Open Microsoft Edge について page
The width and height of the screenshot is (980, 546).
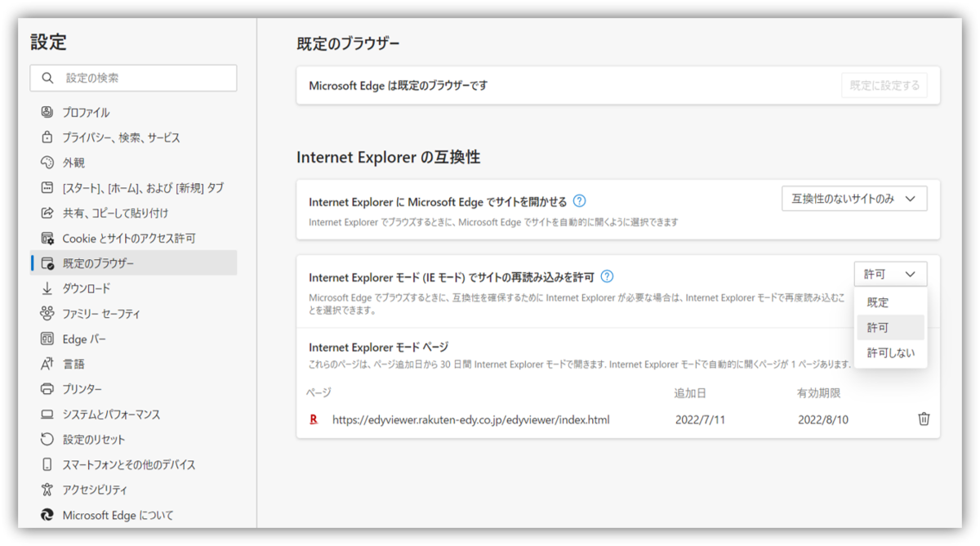pos(134,515)
